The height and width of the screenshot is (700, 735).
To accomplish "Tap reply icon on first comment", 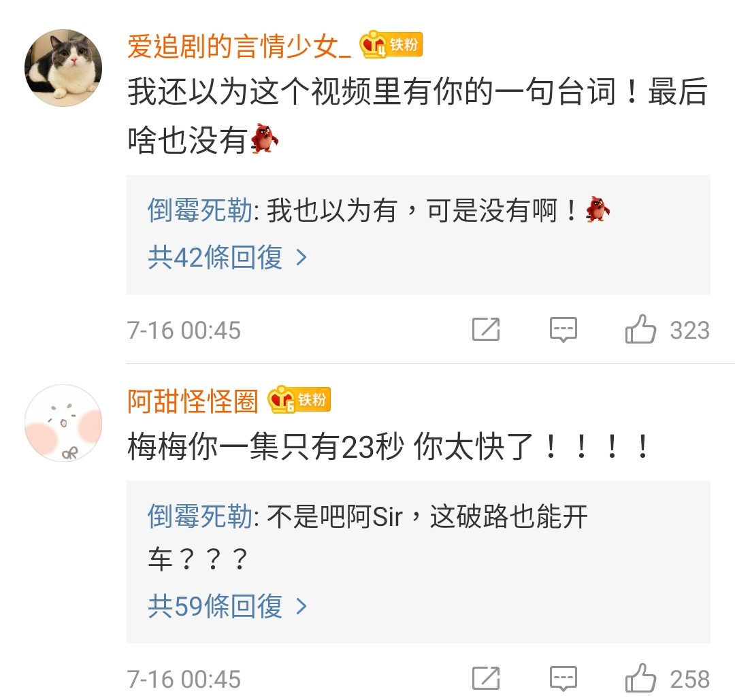I will point(563,330).
